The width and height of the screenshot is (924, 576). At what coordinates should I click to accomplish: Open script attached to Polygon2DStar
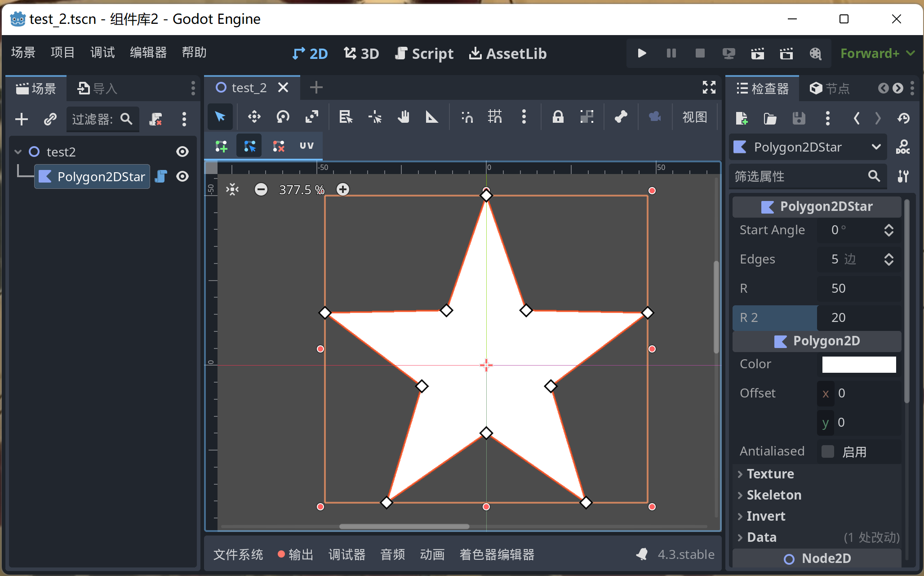[x=161, y=176]
